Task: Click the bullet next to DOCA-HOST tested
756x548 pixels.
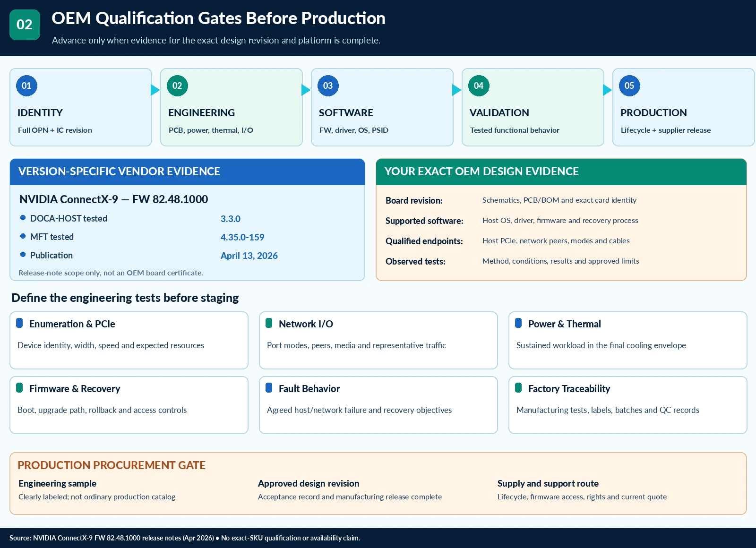Action: [23, 218]
